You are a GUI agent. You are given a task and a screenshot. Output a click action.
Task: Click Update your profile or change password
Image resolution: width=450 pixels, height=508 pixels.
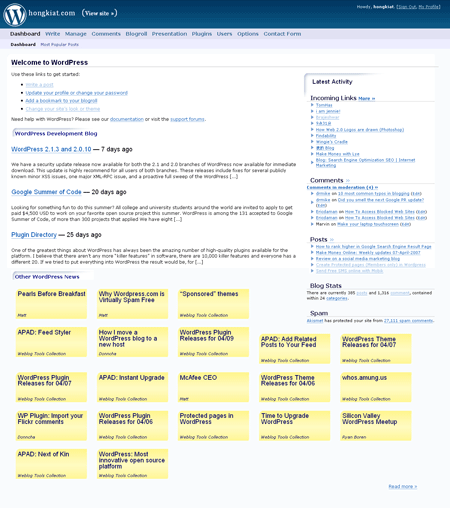(x=77, y=93)
